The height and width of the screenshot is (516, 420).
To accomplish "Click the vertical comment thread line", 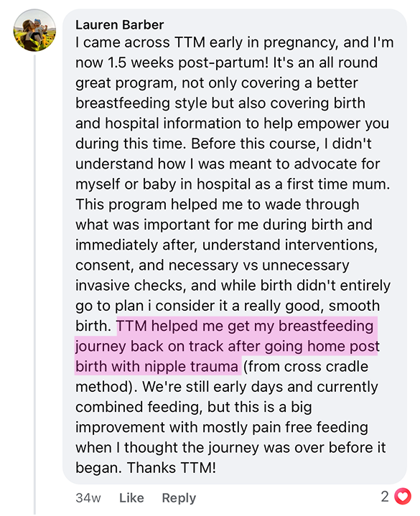I will point(34,284).
